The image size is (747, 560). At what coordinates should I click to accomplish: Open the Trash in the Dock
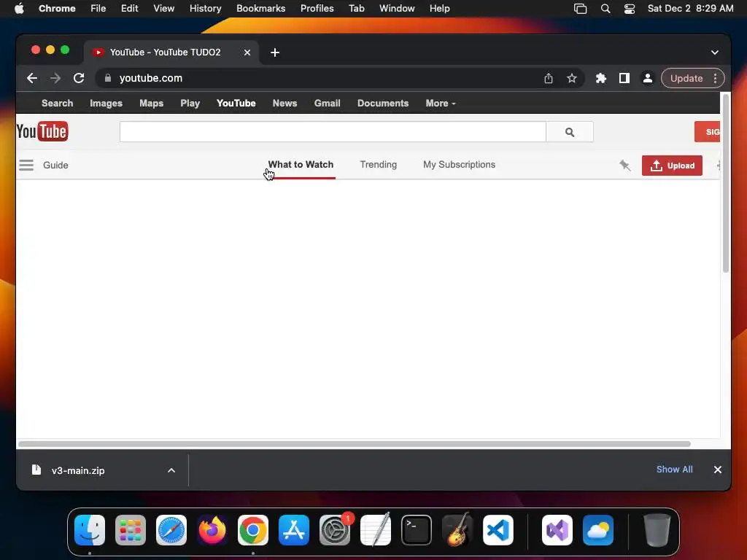point(657,530)
